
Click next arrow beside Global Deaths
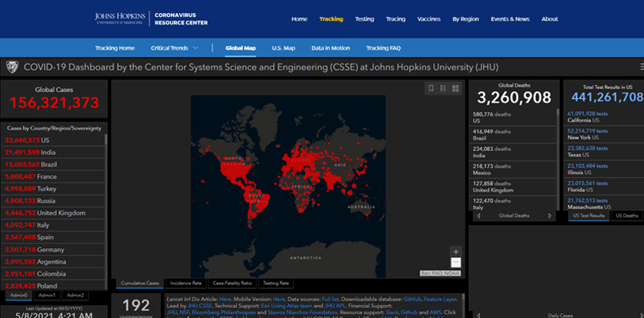551,216
